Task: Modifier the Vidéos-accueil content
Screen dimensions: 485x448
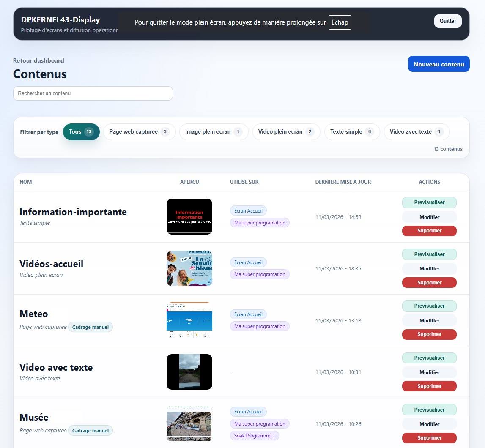Action: pos(429,268)
